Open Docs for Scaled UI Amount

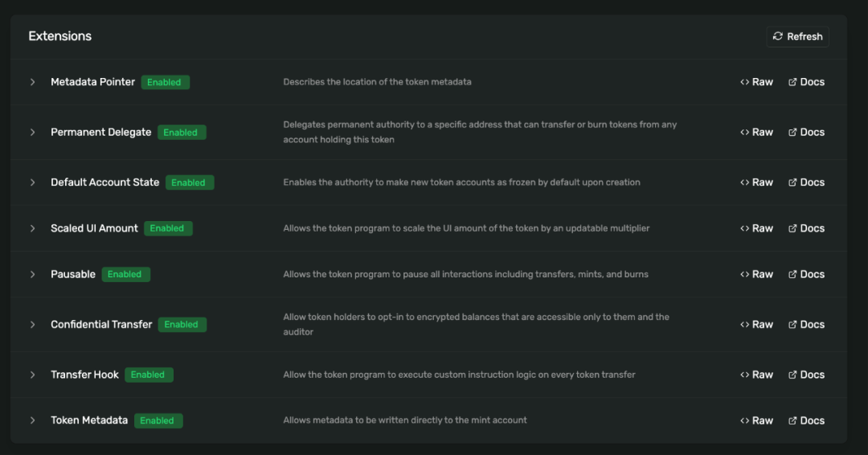(x=806, y=228)
